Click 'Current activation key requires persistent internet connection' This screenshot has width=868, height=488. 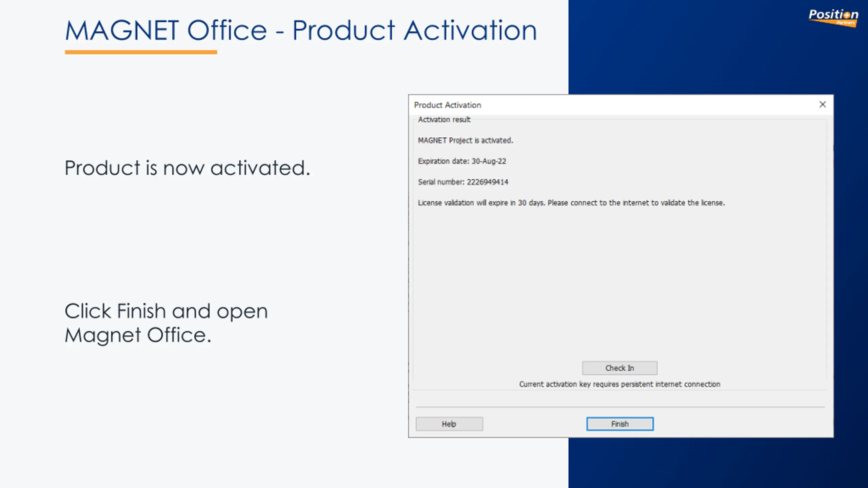(x=620, y=384)
